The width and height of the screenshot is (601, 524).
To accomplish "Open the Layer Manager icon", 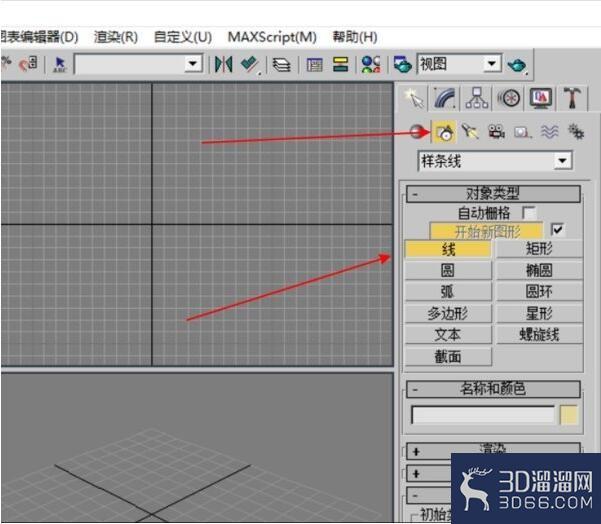I will [282, 64].
